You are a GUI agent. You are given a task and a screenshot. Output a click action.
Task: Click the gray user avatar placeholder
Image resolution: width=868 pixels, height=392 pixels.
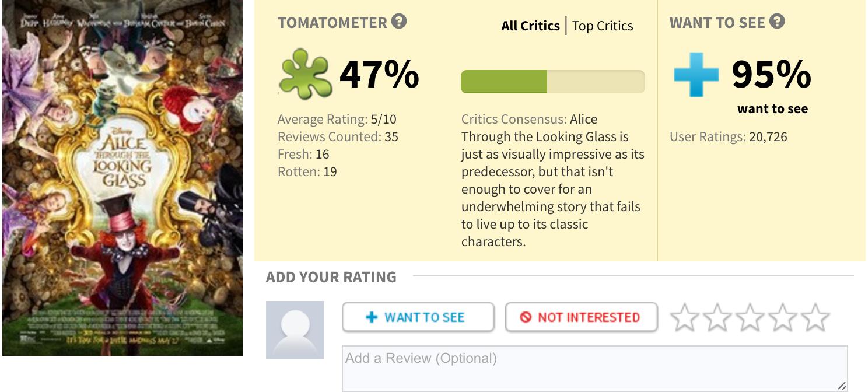[295, 330]
